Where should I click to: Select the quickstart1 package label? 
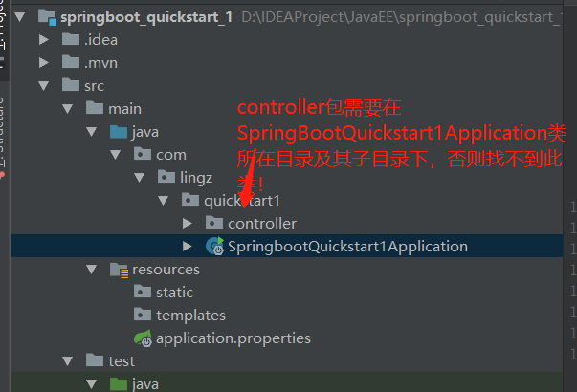[242, 201]
